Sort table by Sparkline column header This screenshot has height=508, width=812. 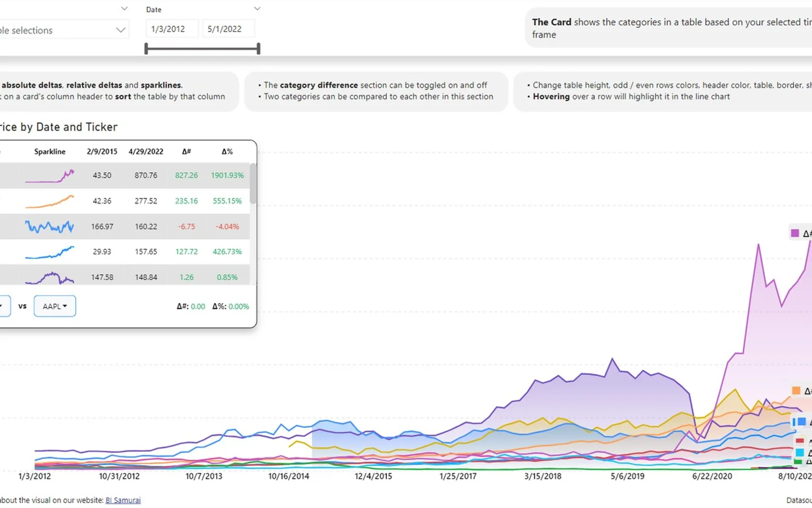(x=50, y=151)
